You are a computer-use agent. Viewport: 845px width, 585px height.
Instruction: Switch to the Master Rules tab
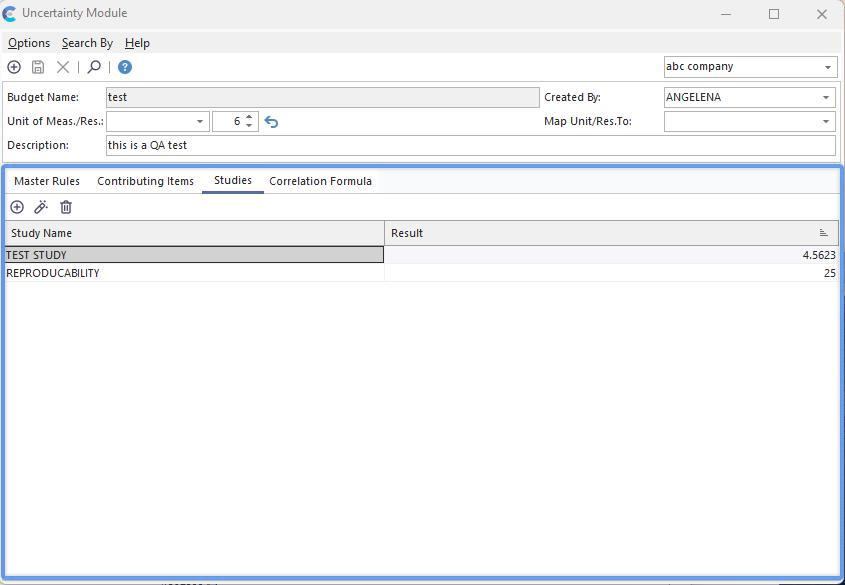[47, 181]
